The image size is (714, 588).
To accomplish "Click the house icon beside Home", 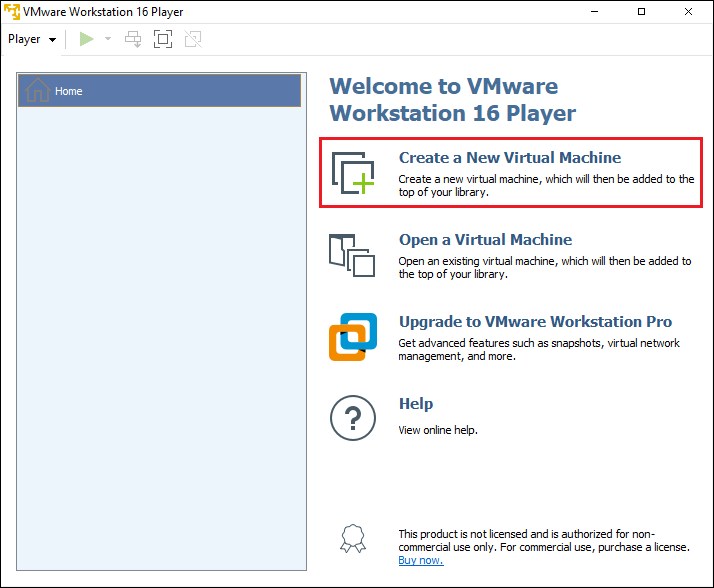I will click(x=37, y=90).
